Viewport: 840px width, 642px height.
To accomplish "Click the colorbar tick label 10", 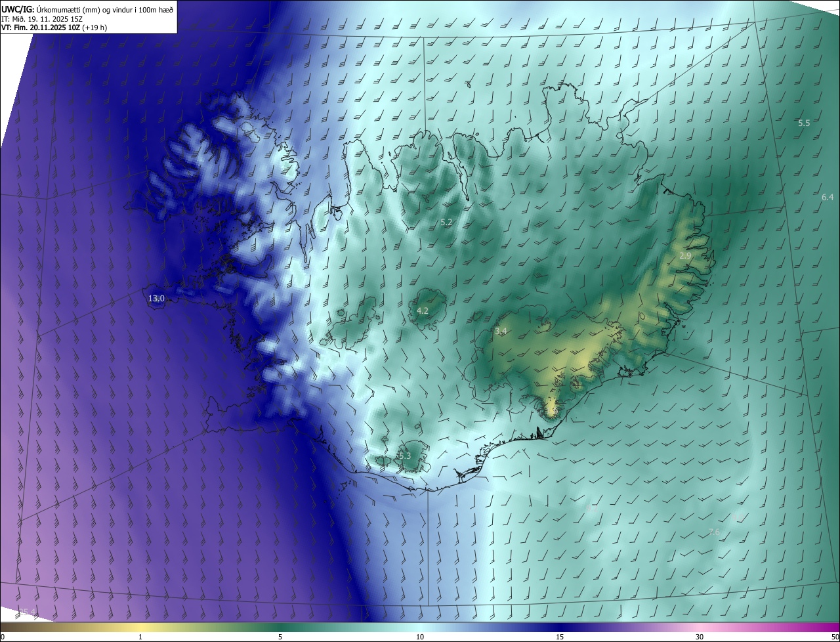I will pos(420,637).
